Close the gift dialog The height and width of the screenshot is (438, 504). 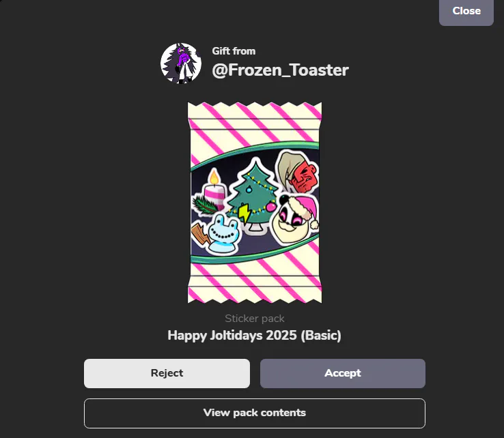[466, 11]
